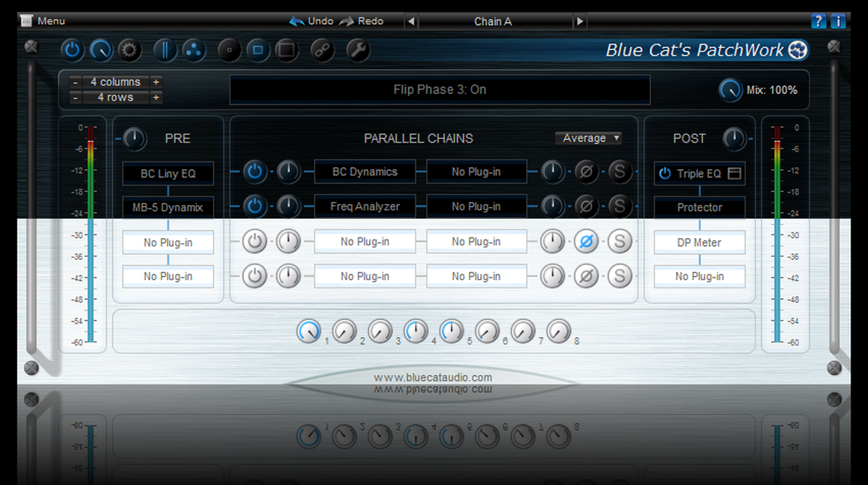868x485 pixels.
Task: Click assignable knob number 7
Action: click(x=522, y=332)
